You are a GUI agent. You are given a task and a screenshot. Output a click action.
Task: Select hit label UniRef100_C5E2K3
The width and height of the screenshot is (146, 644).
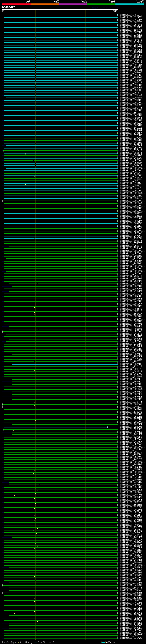click(x=131, y=306)
